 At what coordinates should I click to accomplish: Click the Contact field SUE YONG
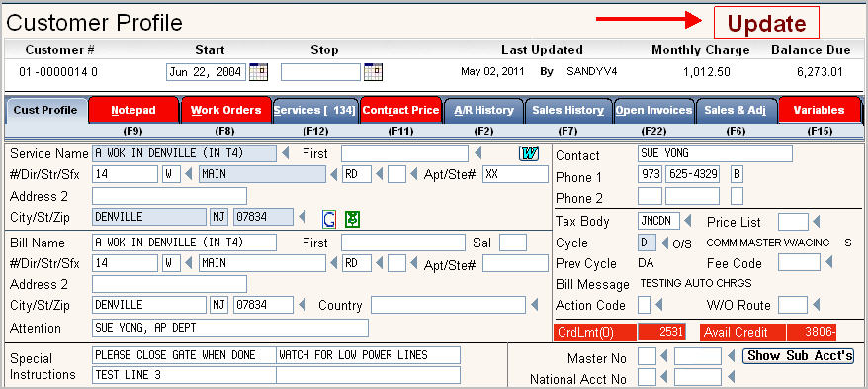tap(715, 153)
